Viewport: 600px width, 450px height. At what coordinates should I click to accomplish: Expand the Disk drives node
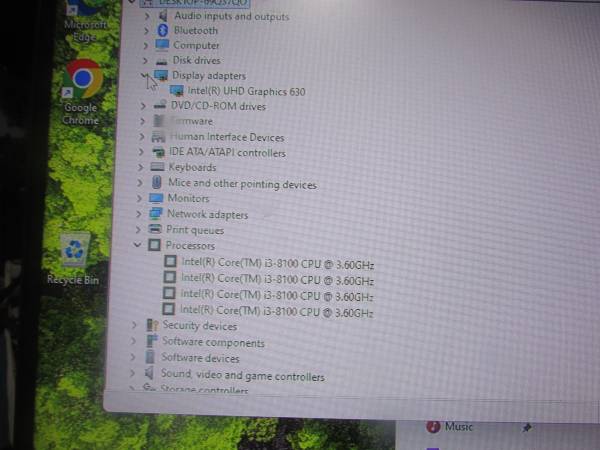click(145, 60)
